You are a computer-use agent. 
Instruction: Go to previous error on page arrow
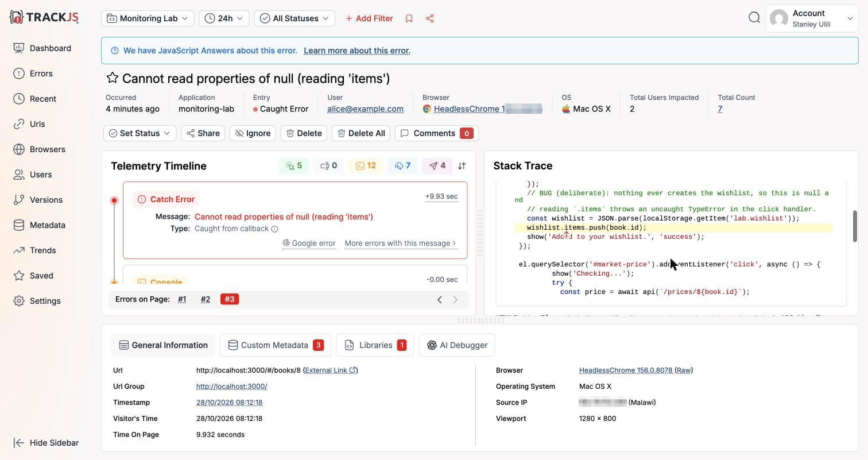(440, 299)
